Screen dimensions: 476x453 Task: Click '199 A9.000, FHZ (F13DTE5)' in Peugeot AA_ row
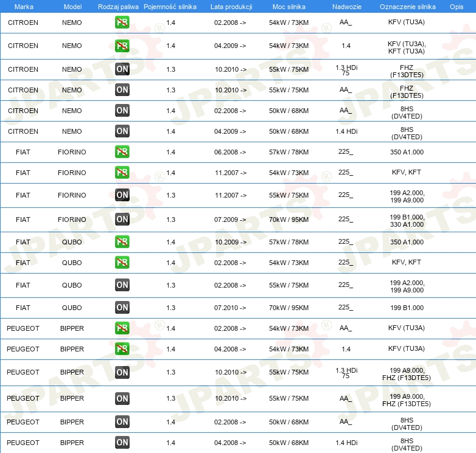407,400
